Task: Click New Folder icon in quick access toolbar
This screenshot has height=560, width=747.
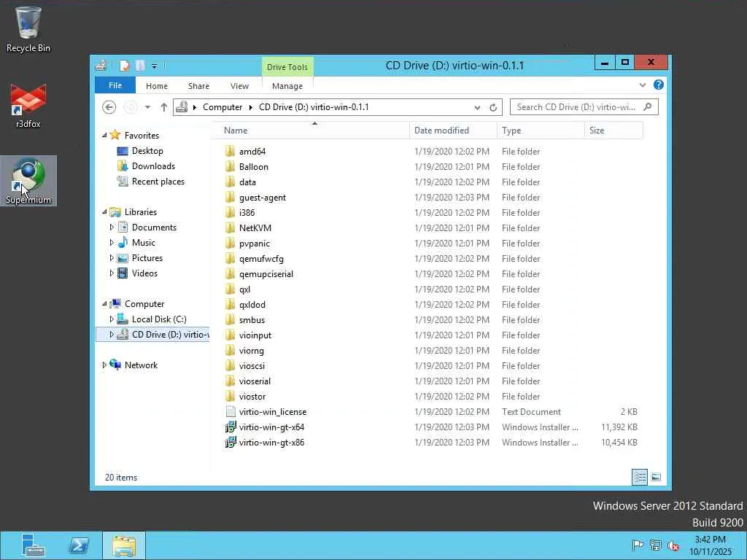Action: (140, 66)
